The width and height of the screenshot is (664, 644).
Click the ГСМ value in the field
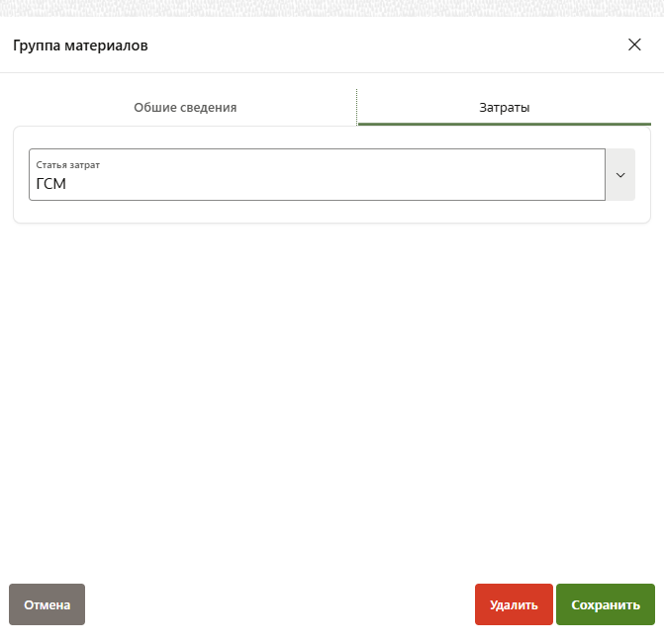(x=50, y=184)
